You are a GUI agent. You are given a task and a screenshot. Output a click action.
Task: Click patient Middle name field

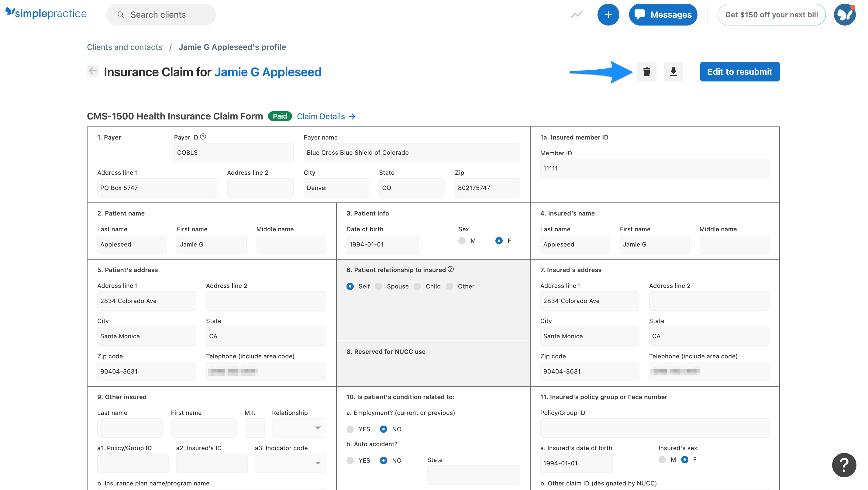click(291, 244)
